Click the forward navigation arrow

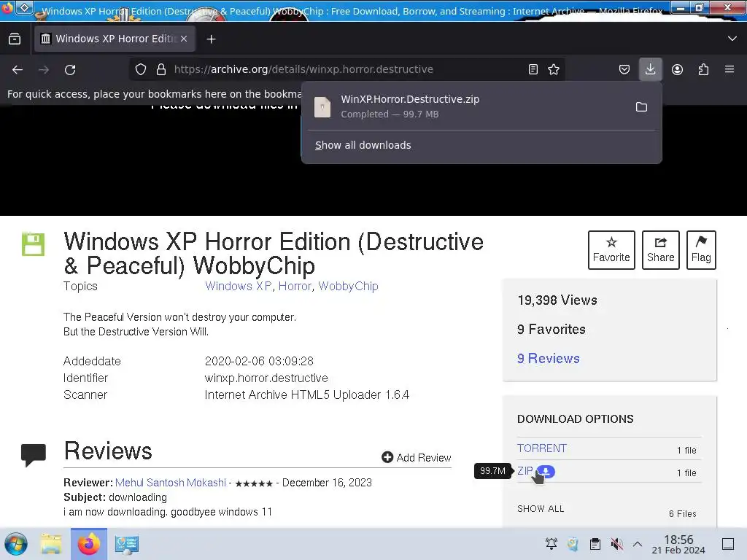click(44, 69)
